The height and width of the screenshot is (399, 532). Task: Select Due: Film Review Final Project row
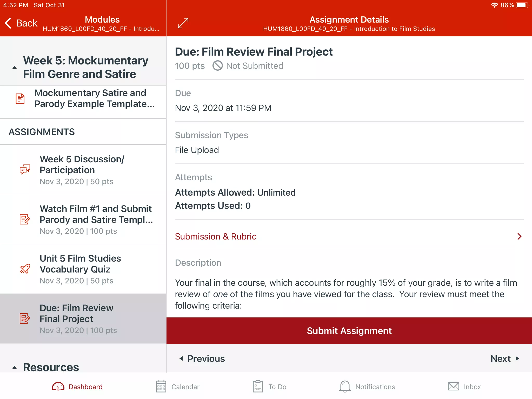83,318
